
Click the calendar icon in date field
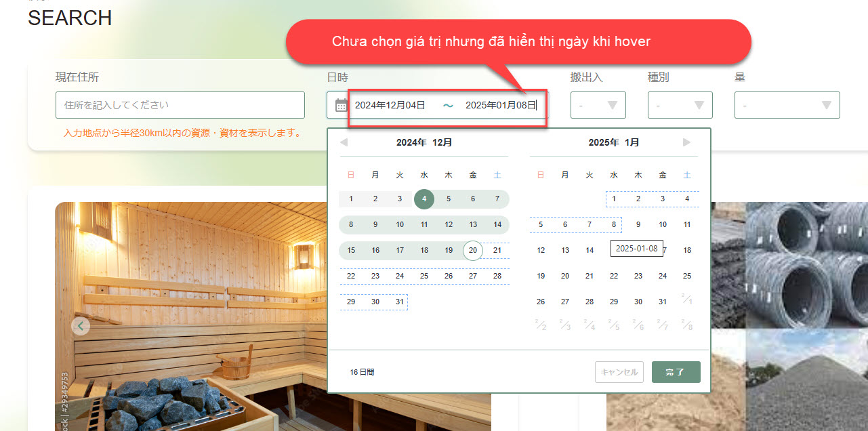[x=342, y=105]
